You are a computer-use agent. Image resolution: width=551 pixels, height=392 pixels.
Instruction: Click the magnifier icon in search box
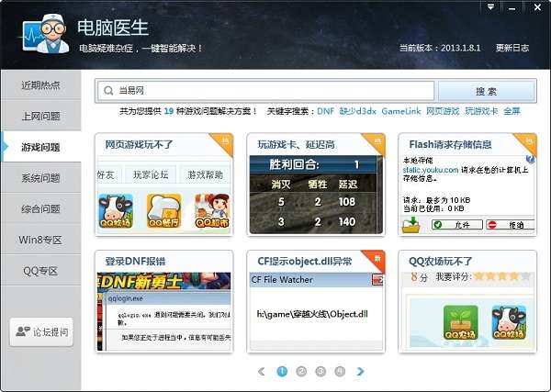108,91
